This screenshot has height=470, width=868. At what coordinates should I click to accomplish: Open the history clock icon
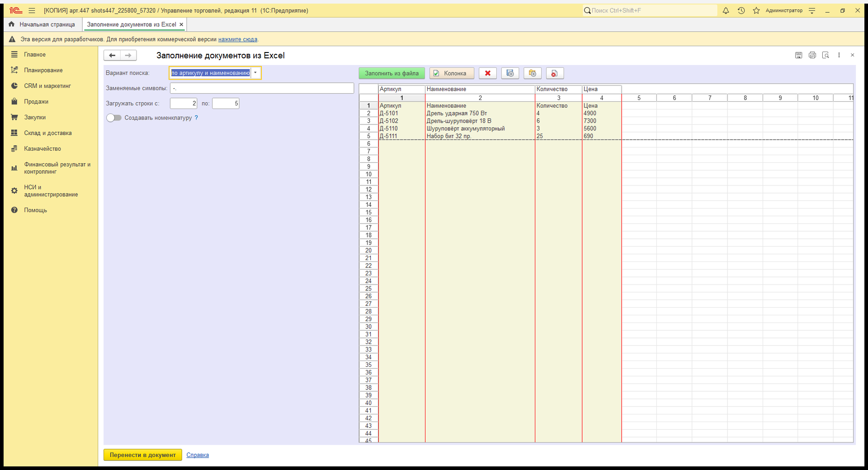pyautogui.click(x=741, y=10)
